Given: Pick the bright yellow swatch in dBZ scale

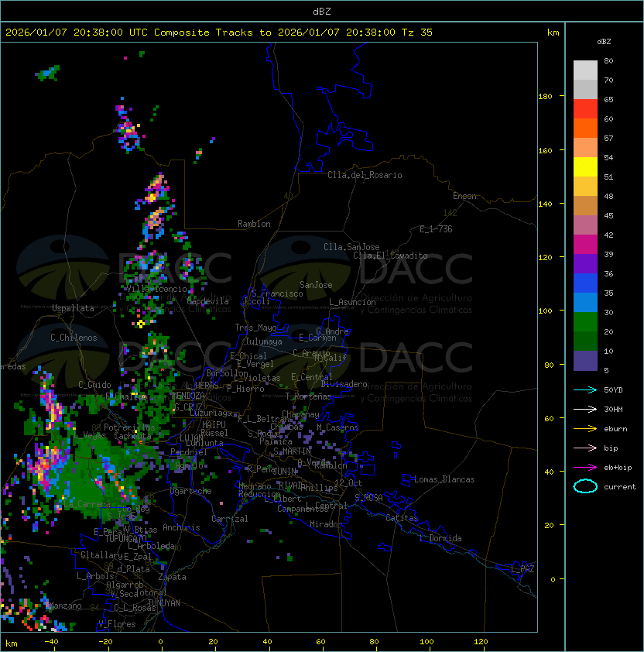Looking at the screenshot, I should tap(585, 167).
